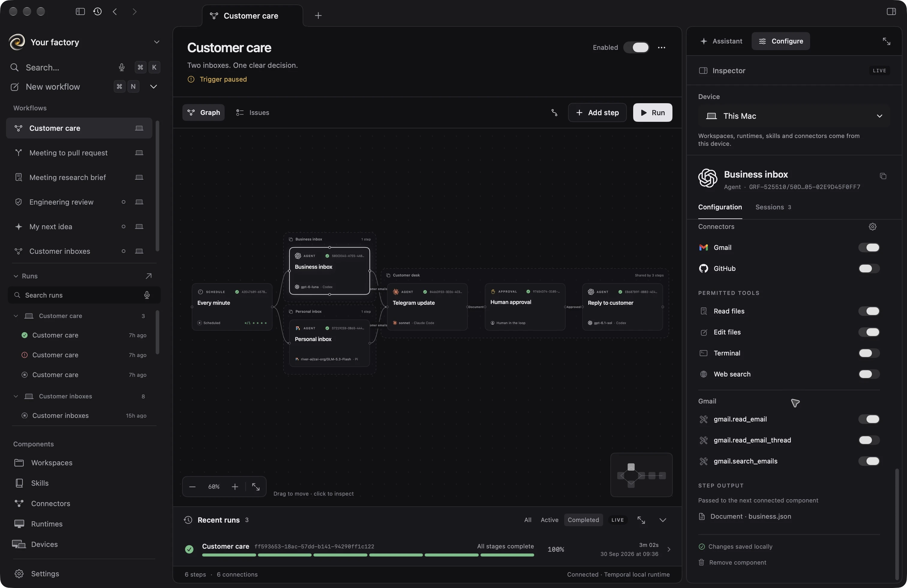Expand the New workflow dropdown arrow
Image resolution: width=907 pixels, height=588 pixels.
click(154, 86)
